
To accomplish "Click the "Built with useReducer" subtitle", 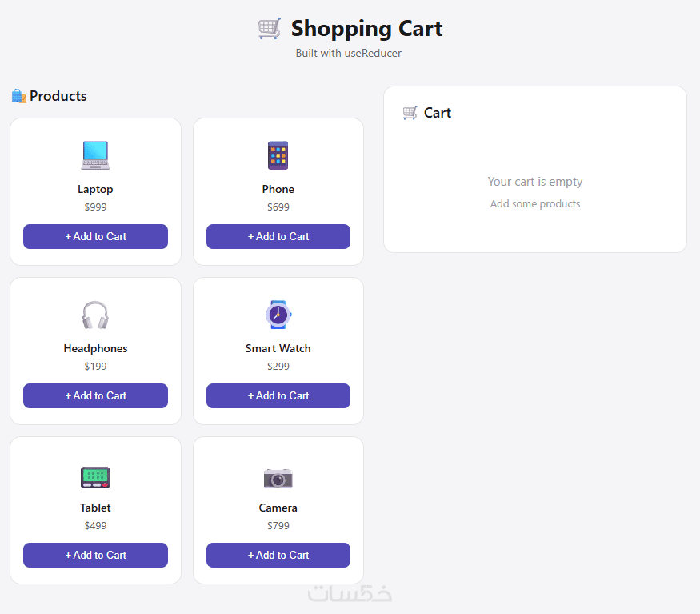I will pyautogui.click(x=348, y=54).
